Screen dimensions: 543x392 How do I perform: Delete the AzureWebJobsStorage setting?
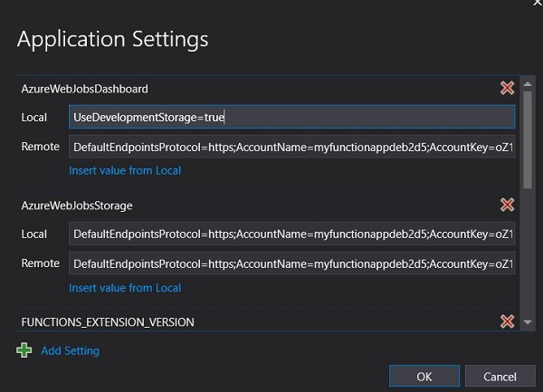pos(507,206)
